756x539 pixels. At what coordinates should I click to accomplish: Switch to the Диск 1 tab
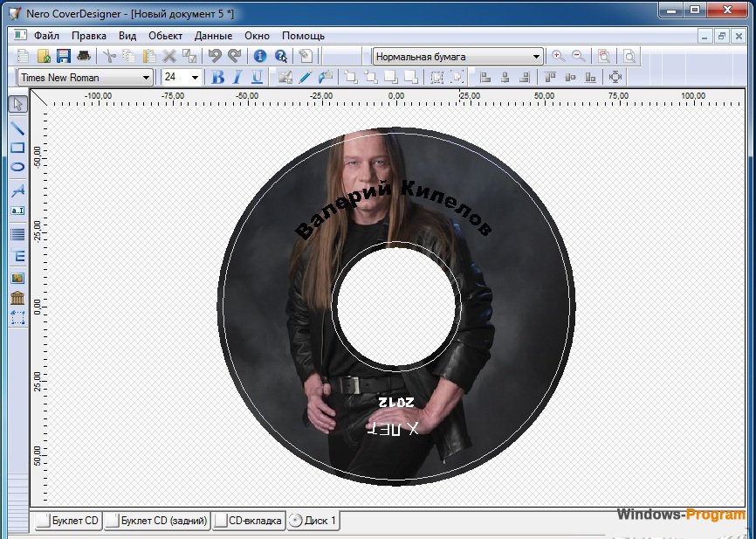click(313, 521)
